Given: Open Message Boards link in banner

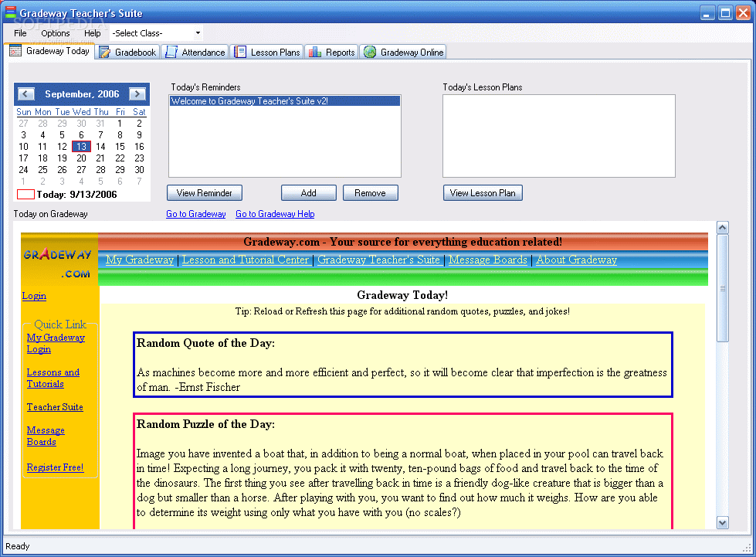Looking at the screenshot, I should [488, 260].
